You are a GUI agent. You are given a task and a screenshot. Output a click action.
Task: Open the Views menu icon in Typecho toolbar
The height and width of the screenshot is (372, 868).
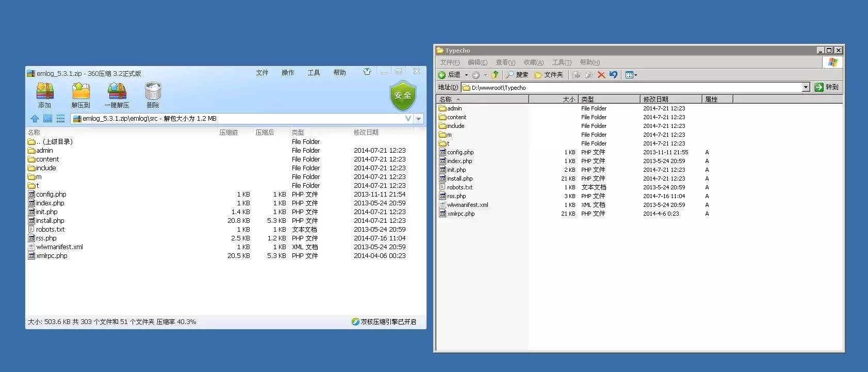631,75
